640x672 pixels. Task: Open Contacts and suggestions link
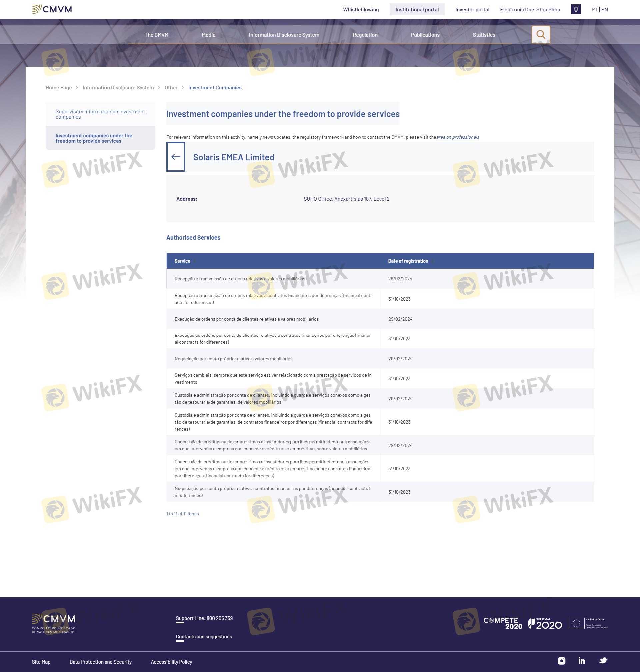tap(204, 637)
